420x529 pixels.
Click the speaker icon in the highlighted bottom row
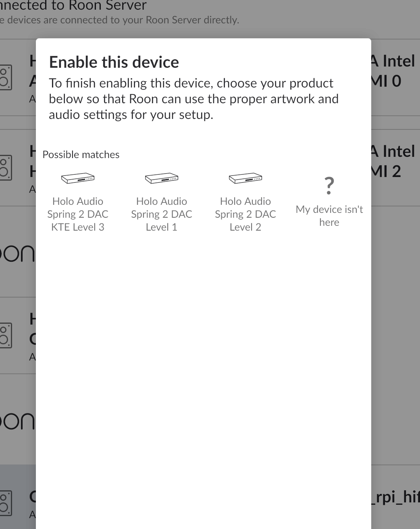tap(6, 503)
